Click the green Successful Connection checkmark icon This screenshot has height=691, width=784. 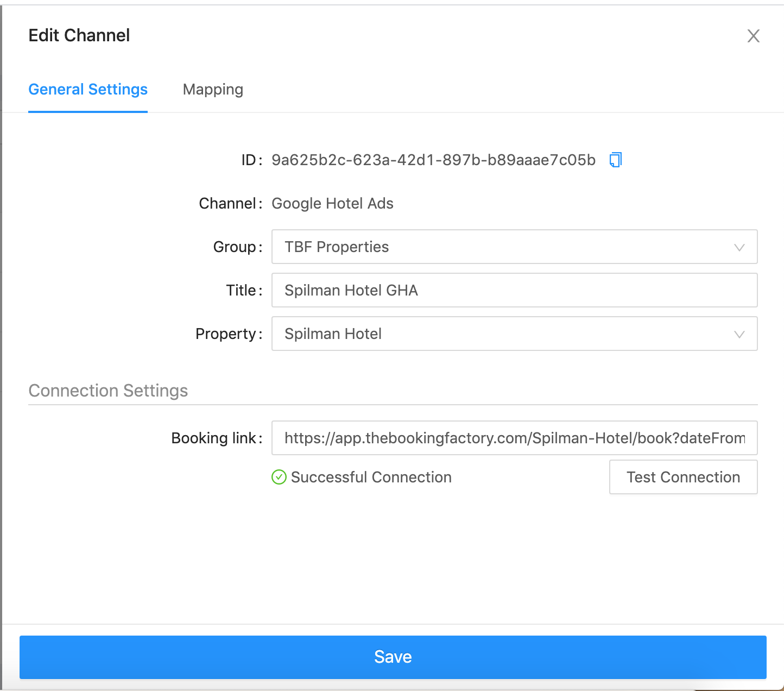(x=279, y=477)
